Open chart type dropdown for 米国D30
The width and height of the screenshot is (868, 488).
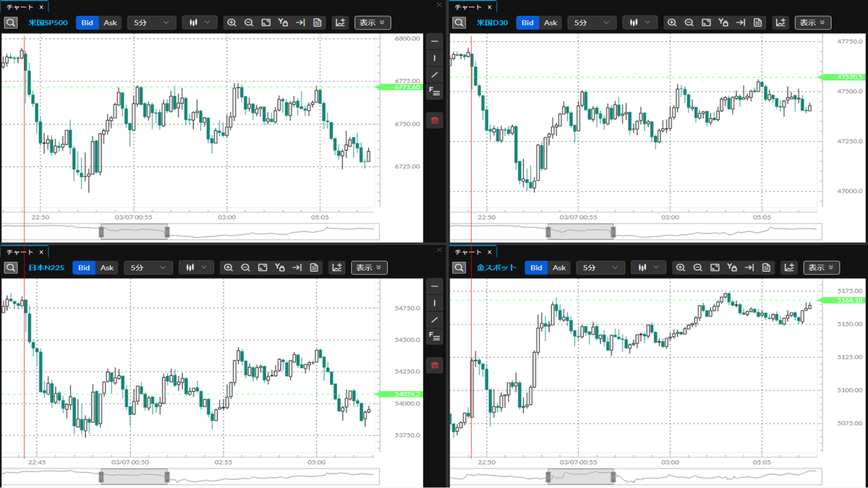tap(640, 22)
